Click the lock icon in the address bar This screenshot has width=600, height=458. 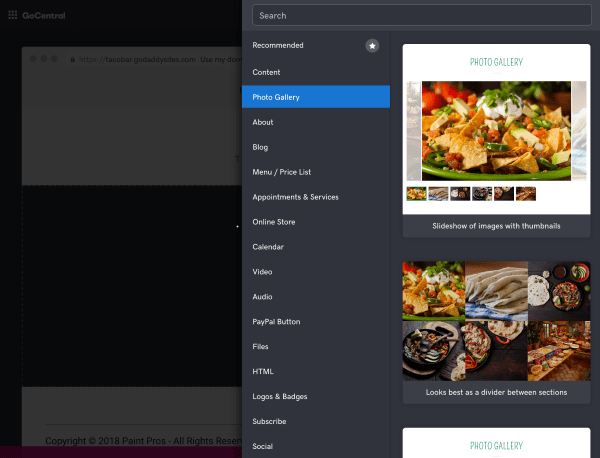72,59
